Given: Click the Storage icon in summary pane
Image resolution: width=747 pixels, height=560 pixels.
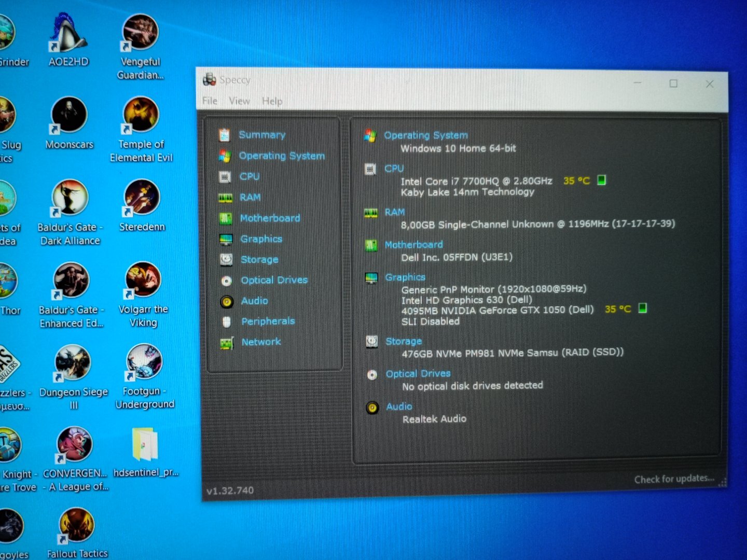Looking at the screenshot, I should (371, 341).
